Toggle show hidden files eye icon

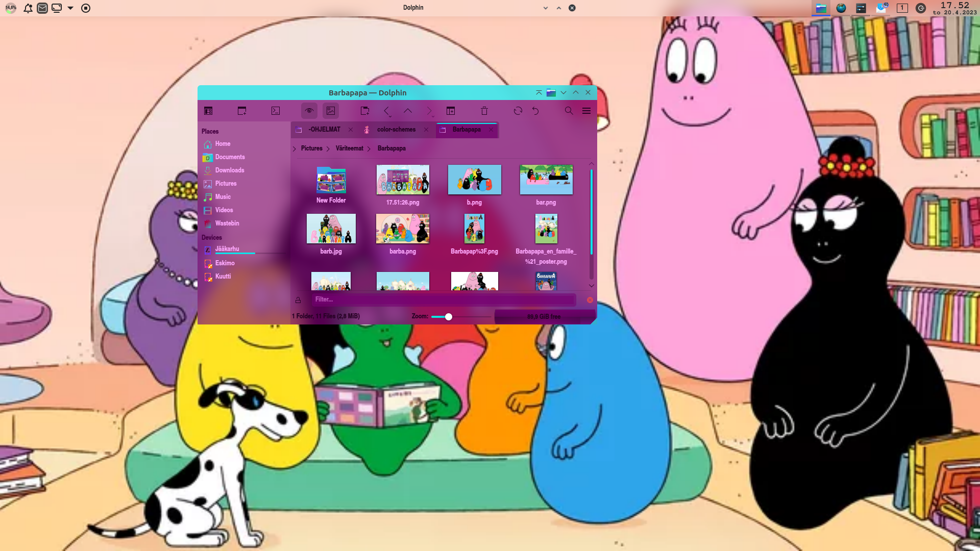coord(309,111)
